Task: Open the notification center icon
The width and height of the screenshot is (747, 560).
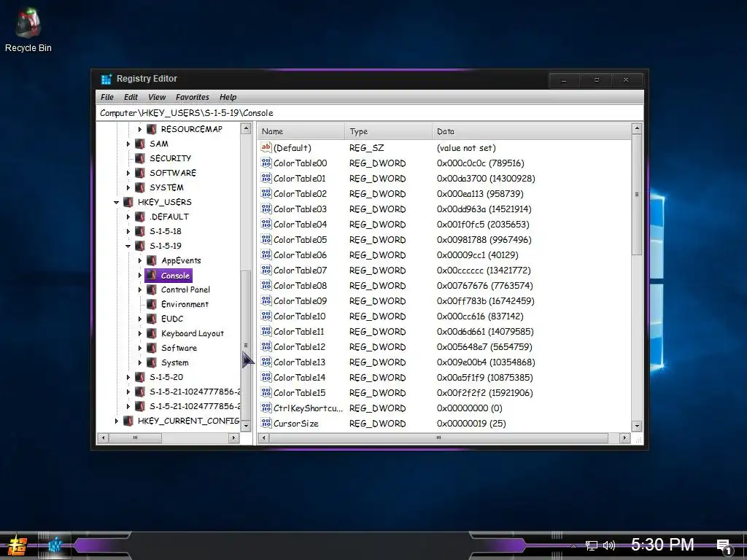Action: [x=724, y=546]
